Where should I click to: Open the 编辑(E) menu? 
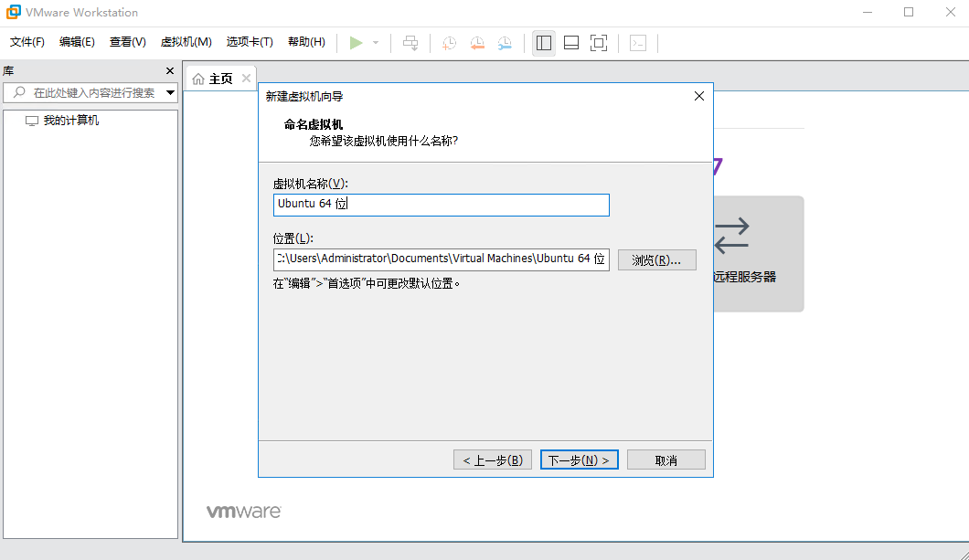[77, 42]
